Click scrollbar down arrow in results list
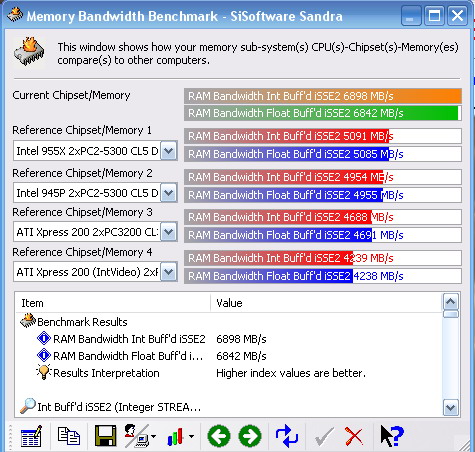This screenshot has width=475, height=452. pos(450,408)
